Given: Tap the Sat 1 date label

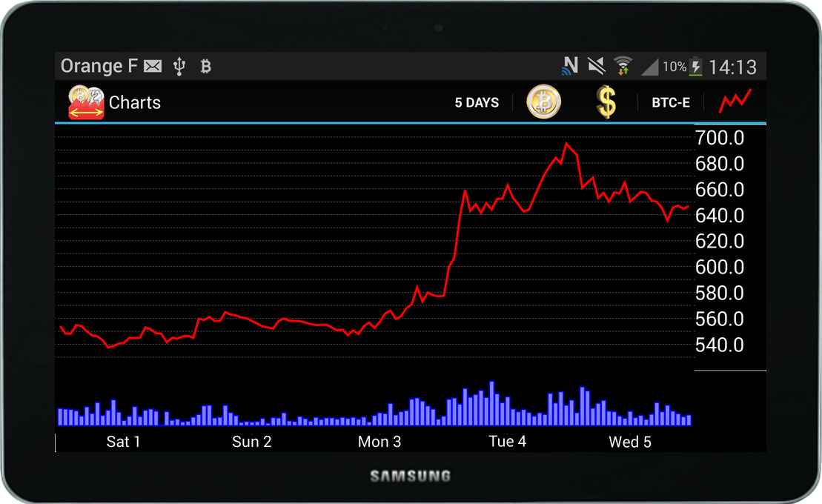Looking at the screenshot, I should pos(123,442).
